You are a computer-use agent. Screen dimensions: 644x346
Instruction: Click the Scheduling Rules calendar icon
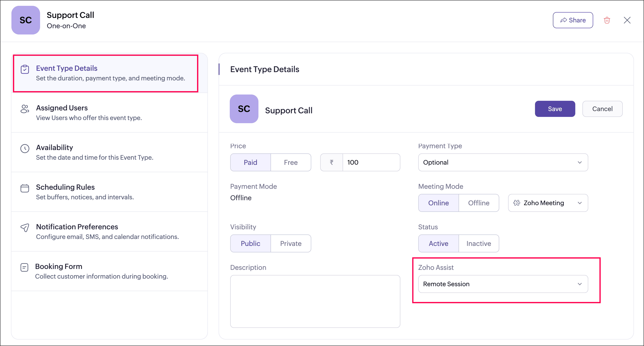25,188
